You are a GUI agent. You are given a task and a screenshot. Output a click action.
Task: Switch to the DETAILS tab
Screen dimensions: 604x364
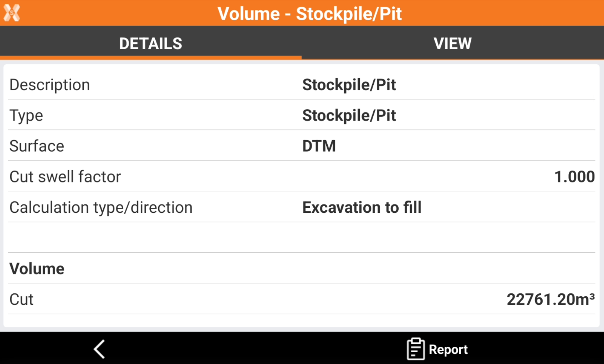pos(150,43)
